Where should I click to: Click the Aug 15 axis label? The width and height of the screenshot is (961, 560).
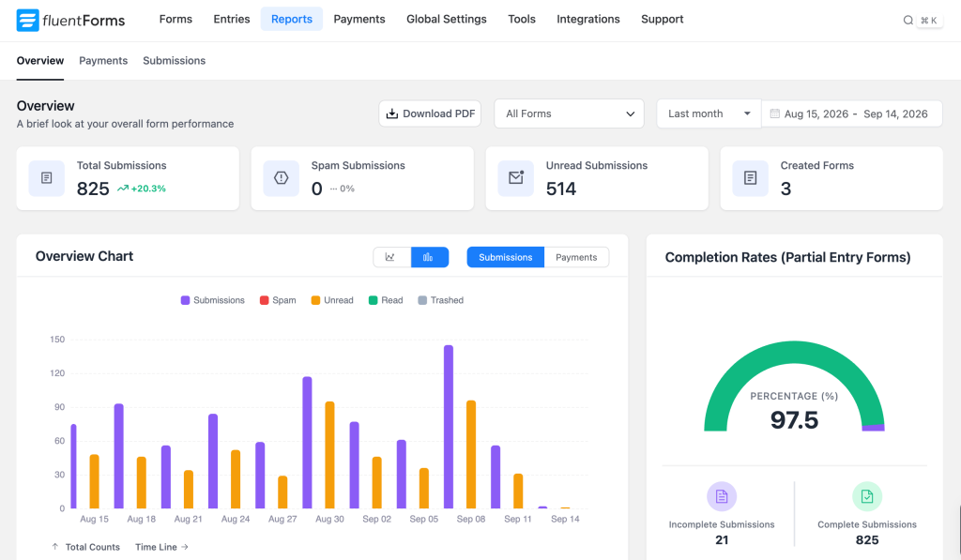point(94,519)
